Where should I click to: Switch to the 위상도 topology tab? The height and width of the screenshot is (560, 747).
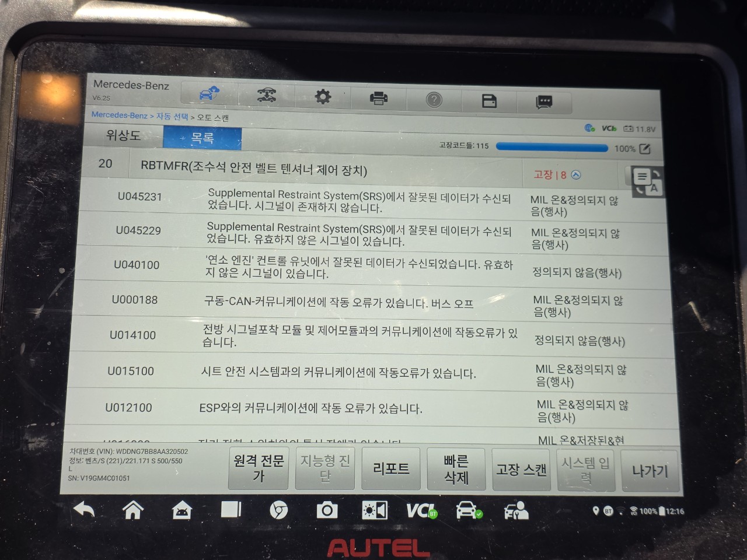point(123,135)
